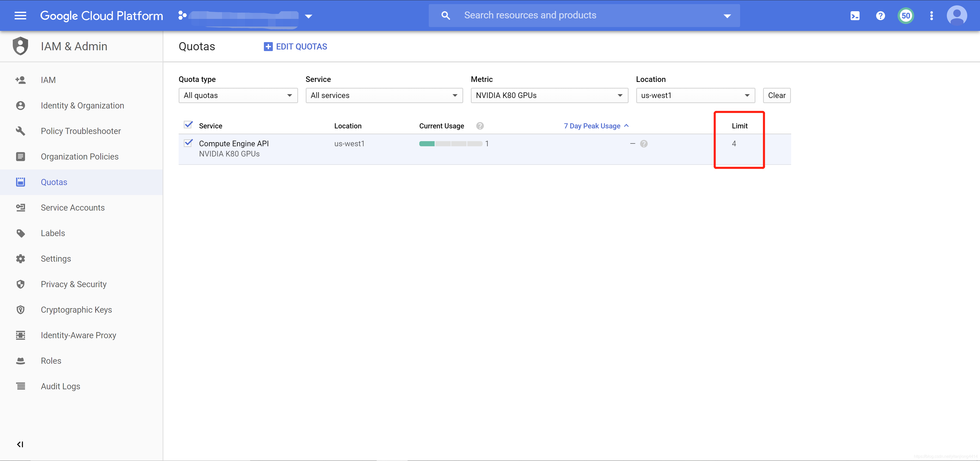The image size is (980, 461).
Task: Click the IAM add-person icon
Action: pyautogui.click(x=20, y=80)
